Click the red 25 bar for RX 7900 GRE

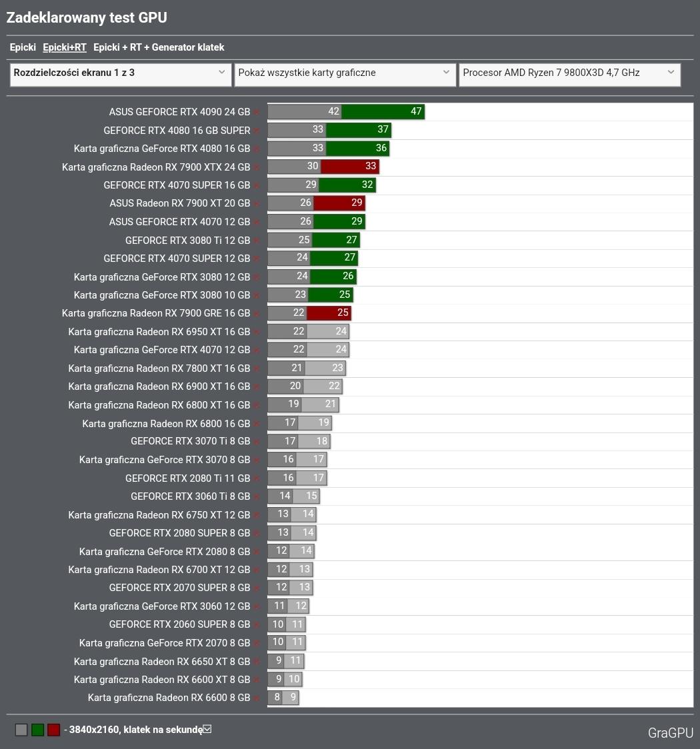click(x=329, y=313)
